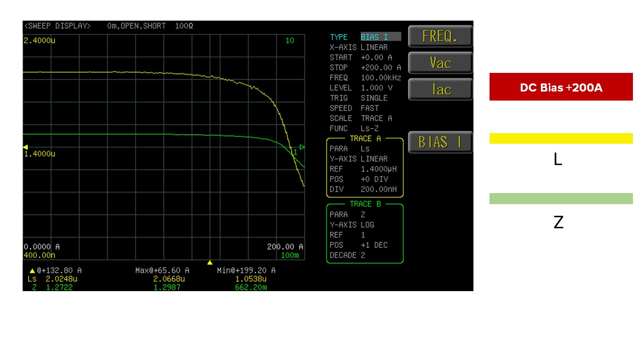Click the 2.4000u top scale label
The image size is (644, 362).
(39, 40)
